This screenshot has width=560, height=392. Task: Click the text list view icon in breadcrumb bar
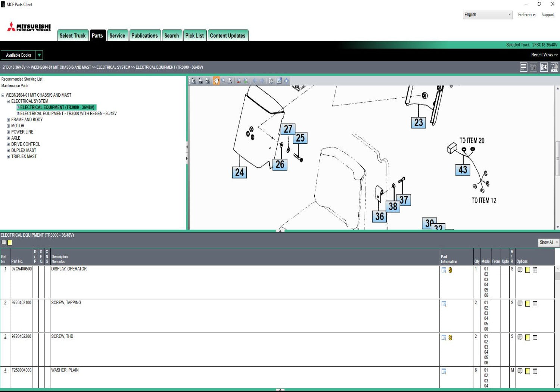click(523, 67)
